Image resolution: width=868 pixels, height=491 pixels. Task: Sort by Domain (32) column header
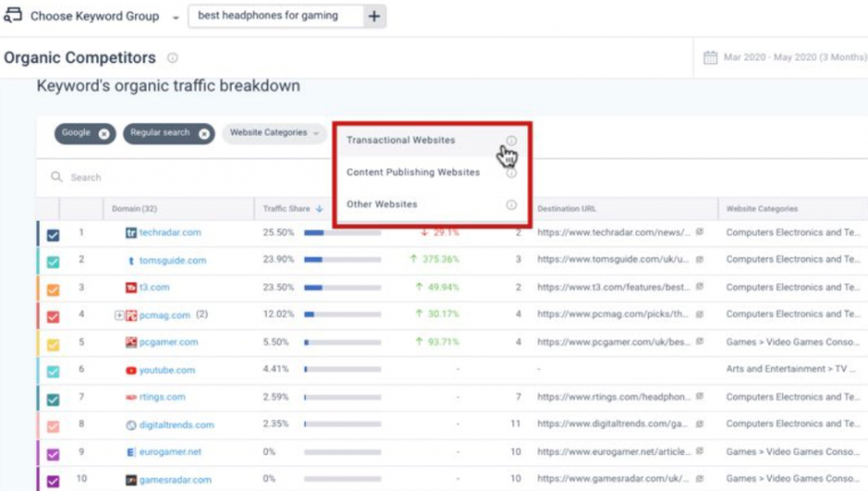[135, 209]
